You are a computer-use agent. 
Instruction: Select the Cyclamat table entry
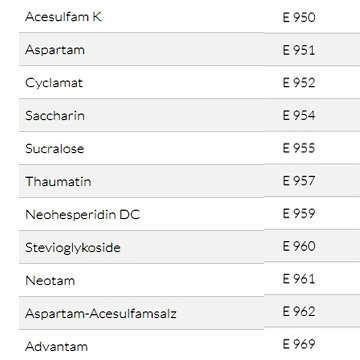click(54, 83)
